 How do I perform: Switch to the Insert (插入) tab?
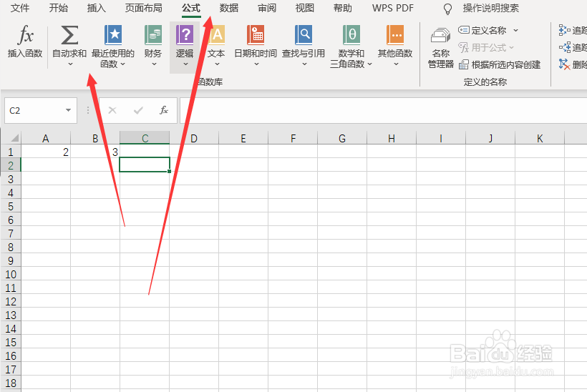point(96,8)
